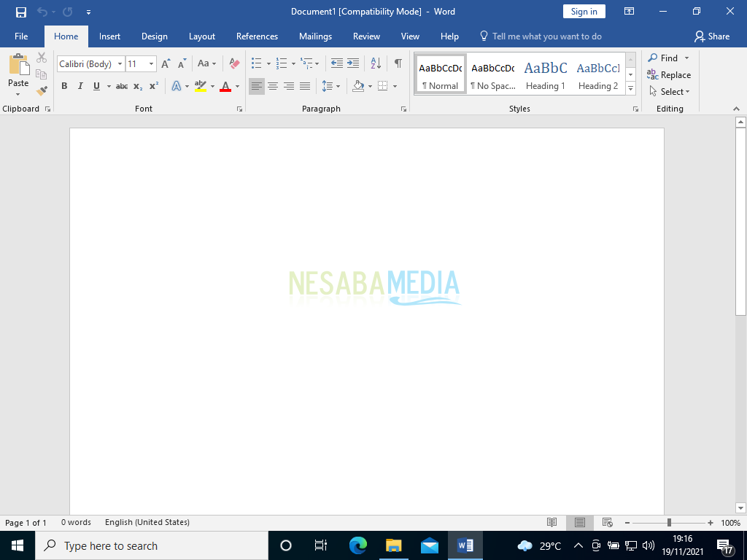Toggle Italic formatting
The width and height of the screenshot is (747, 560).
80,86
